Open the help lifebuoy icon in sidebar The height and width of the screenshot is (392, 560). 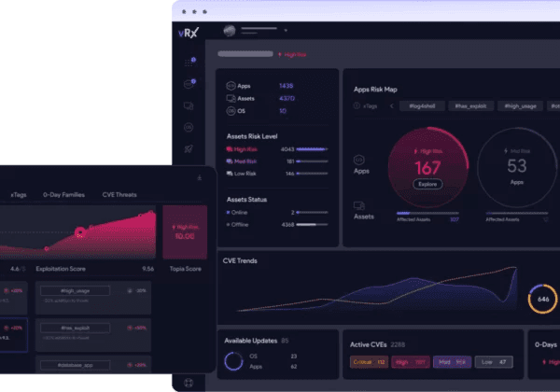click(x=189, y=383)
